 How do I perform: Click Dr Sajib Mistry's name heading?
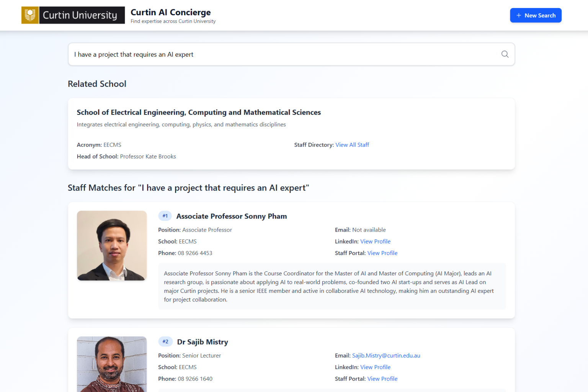(x=203, y=341)
